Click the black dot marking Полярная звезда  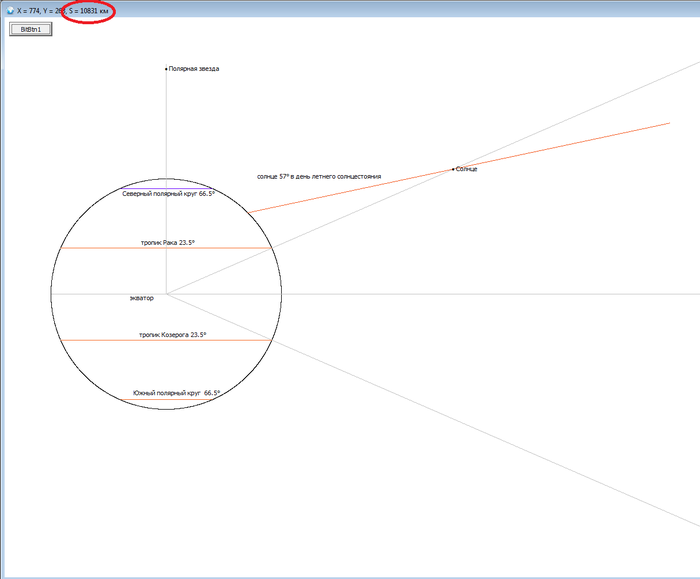click(166, 69)
